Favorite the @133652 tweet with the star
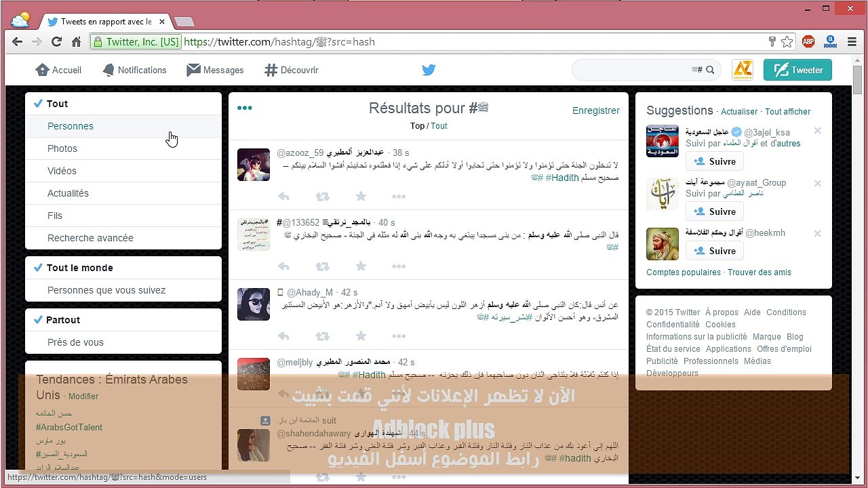This screenshot has height=488, width=868. point(361,266)
